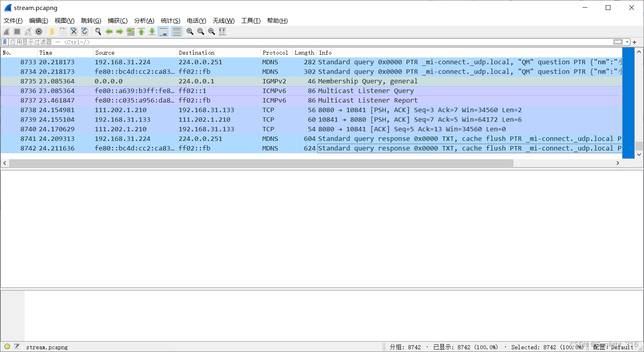Jump to the first packet

[x=141, y=32]
